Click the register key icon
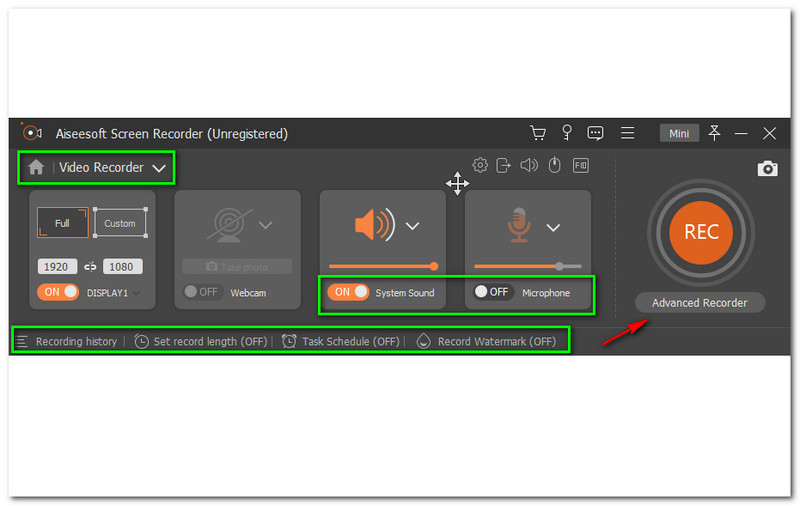 coord(566,133)
